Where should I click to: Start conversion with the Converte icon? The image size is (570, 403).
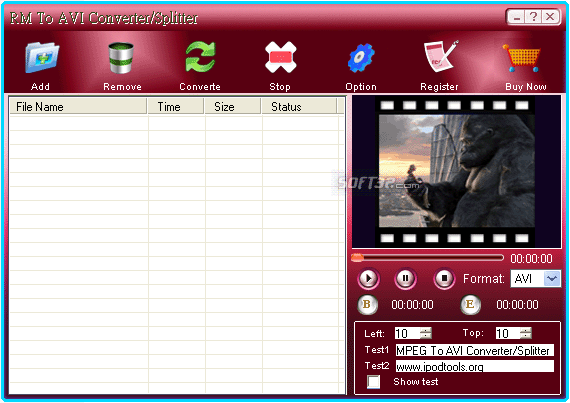coord(200,57)
